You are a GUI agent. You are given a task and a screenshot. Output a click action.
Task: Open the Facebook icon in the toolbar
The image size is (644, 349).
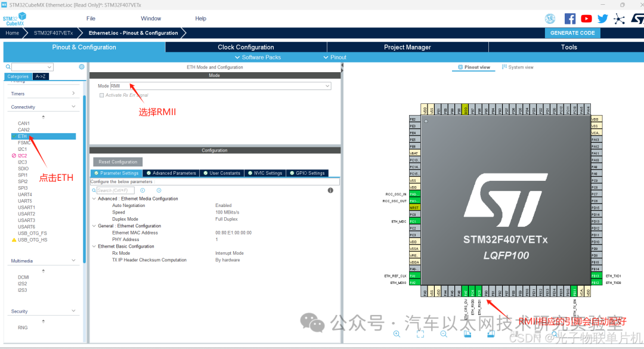point(570,18)
